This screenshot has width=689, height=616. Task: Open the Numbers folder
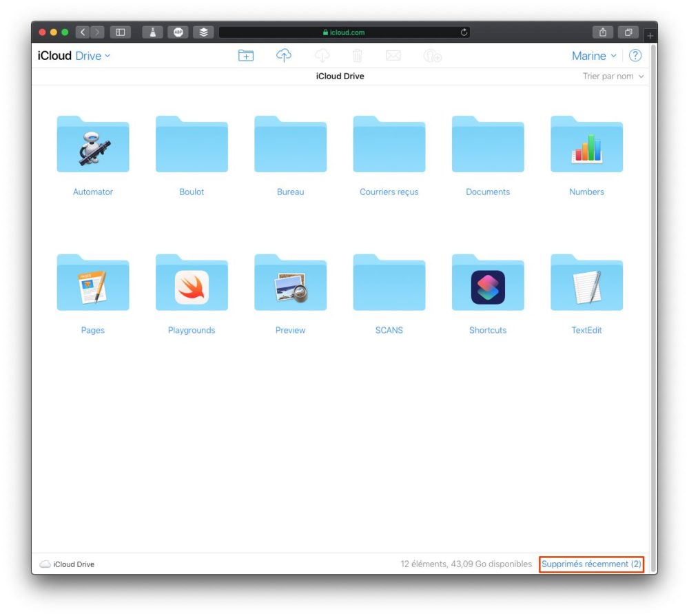click(586, 145)
